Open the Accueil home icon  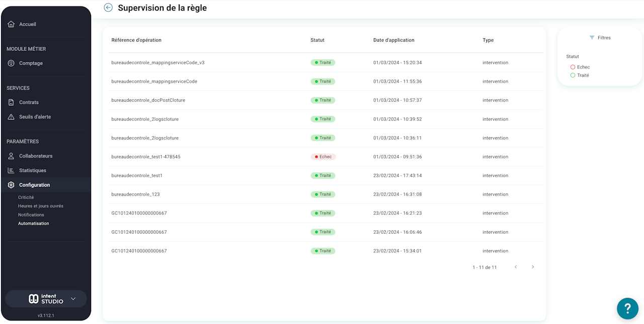[x=11, y=24]
